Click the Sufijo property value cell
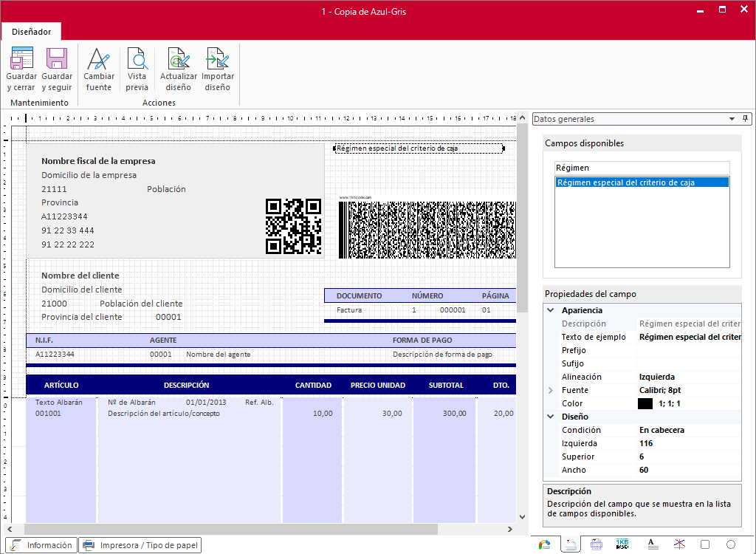 click(690, 363)
